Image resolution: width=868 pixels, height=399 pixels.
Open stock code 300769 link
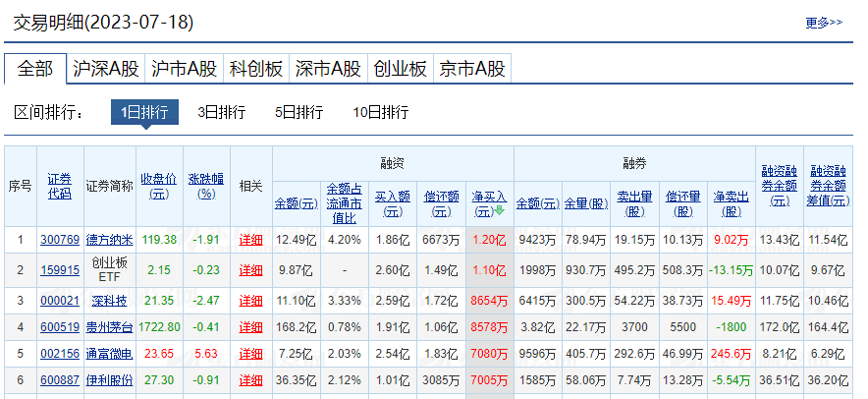click(59, 239)
